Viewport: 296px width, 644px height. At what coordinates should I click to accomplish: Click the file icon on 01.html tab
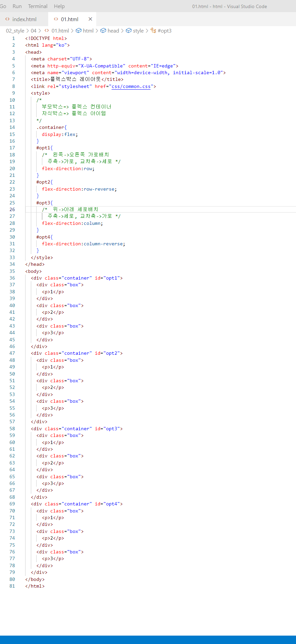click(56, 19)
